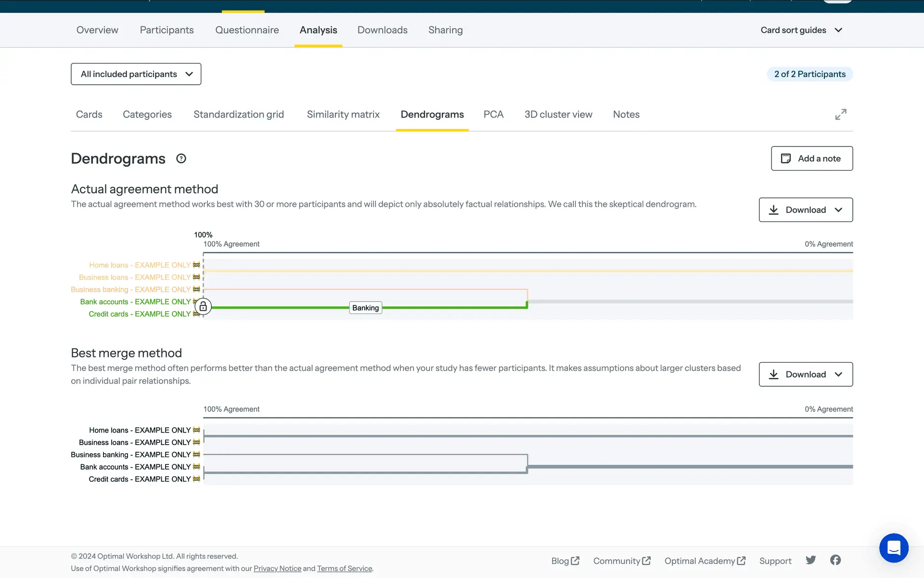Open the Terms of Service link

pyautogui.click(x=344, y=568)
